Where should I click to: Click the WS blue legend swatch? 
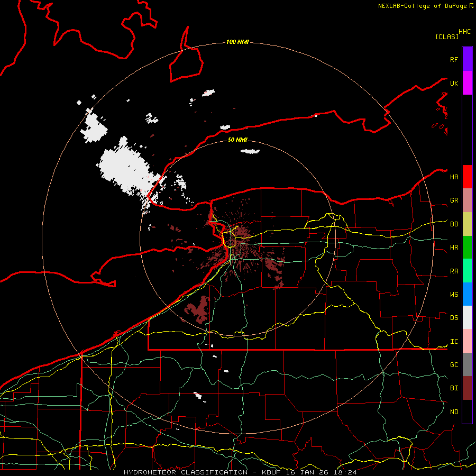pos(467,294)
